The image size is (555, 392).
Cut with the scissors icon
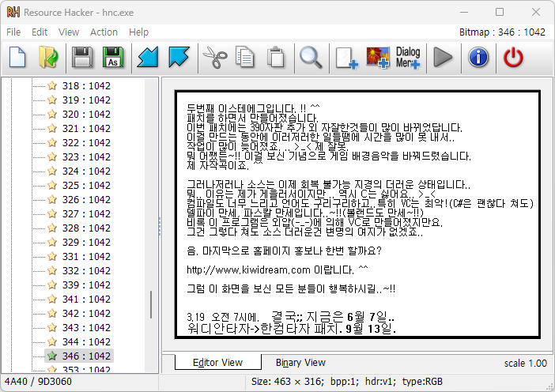[x=214, y=58]
